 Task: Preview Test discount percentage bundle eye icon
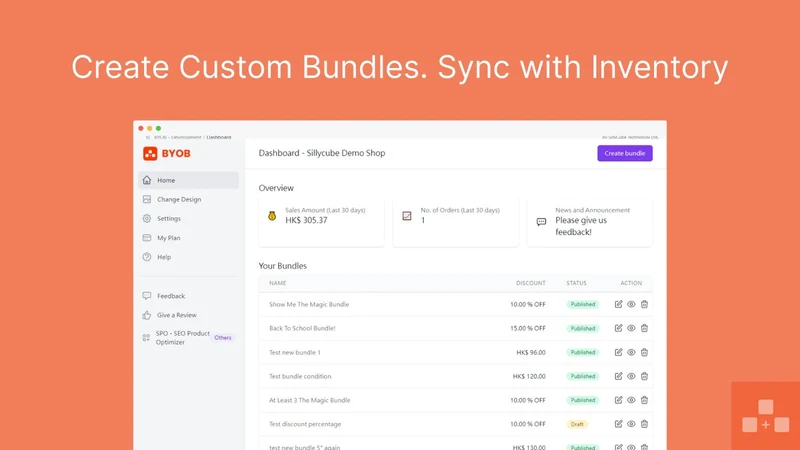tap(631, 424)
